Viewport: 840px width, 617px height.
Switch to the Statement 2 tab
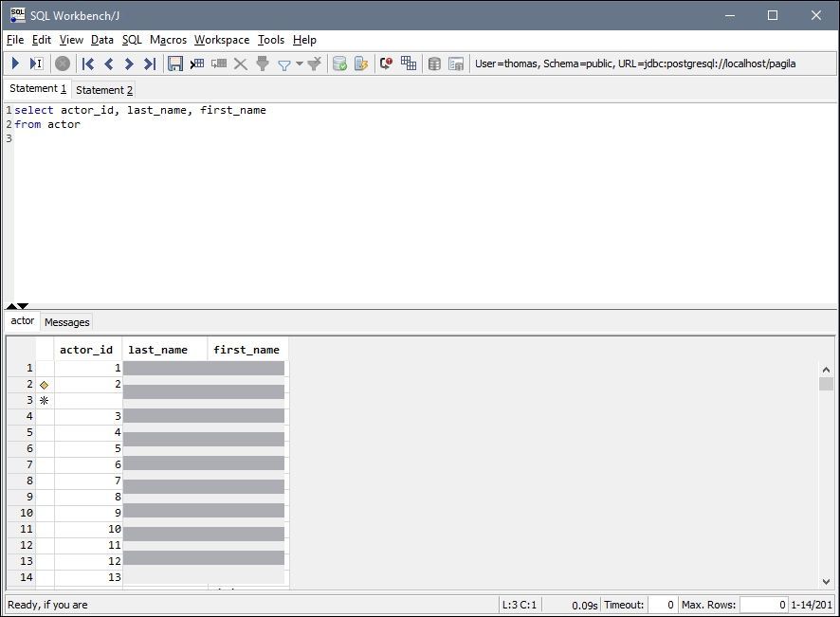click(x=103, y=90)
